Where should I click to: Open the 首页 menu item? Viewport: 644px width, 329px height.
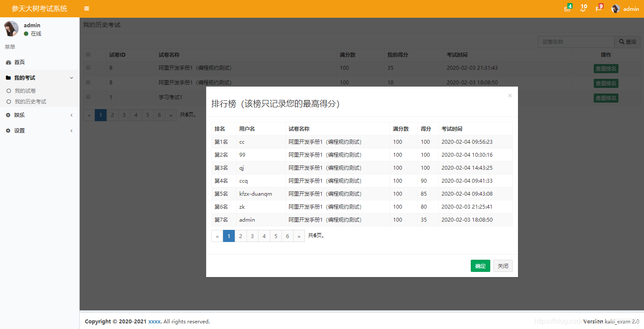(40, 62)
